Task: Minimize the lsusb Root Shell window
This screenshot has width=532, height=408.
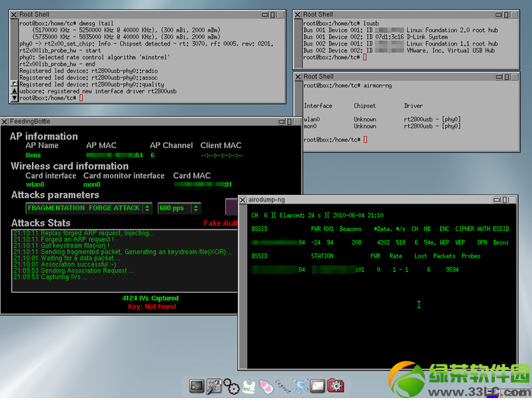Action: point(498,14)
